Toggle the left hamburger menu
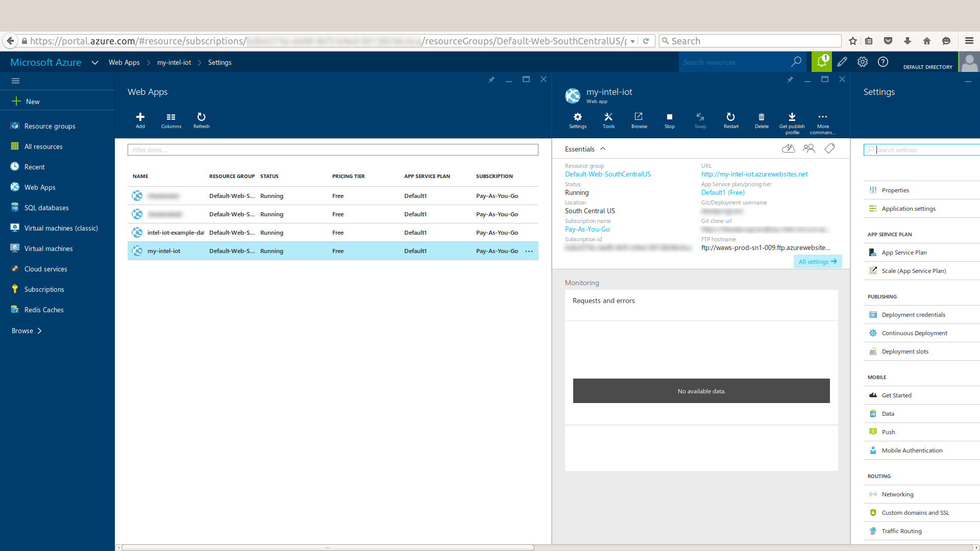 (x=15, y=81)
